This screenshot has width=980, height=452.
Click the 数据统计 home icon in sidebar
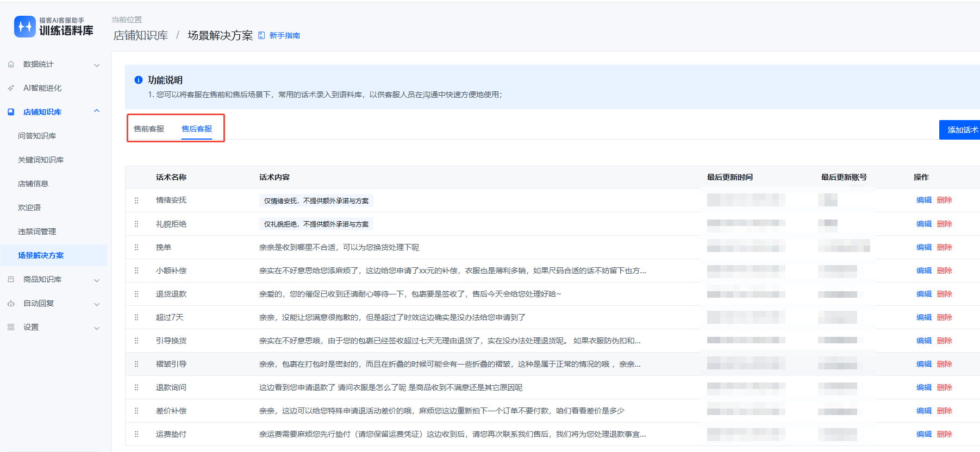point(11,64)
